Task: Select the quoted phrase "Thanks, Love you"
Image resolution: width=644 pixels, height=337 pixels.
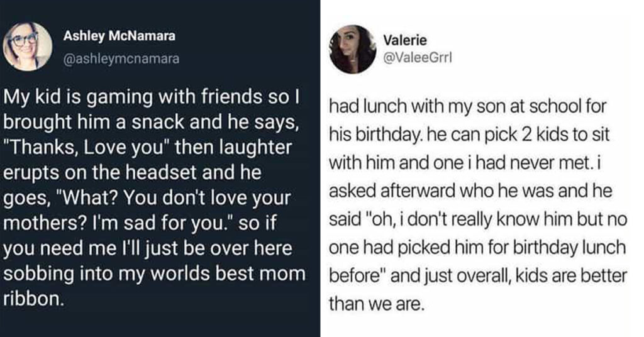Action: pyautogui.click(x=86, y=148)
